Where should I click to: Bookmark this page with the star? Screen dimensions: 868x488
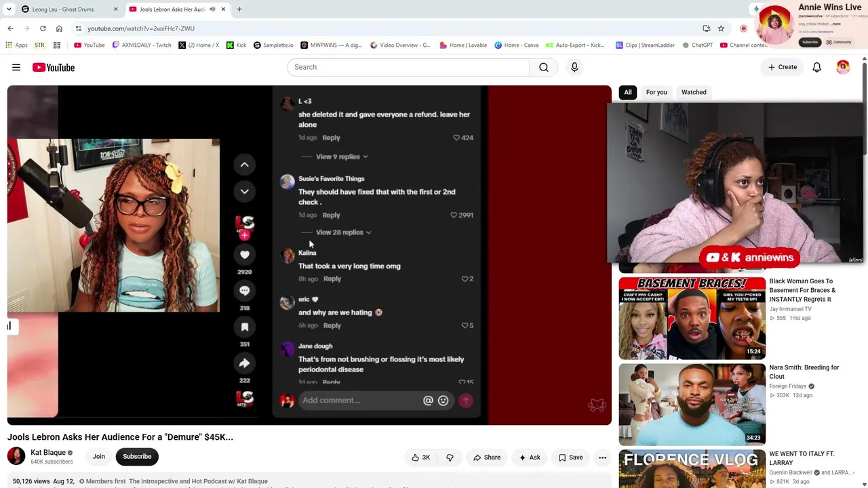click(721, 28)
